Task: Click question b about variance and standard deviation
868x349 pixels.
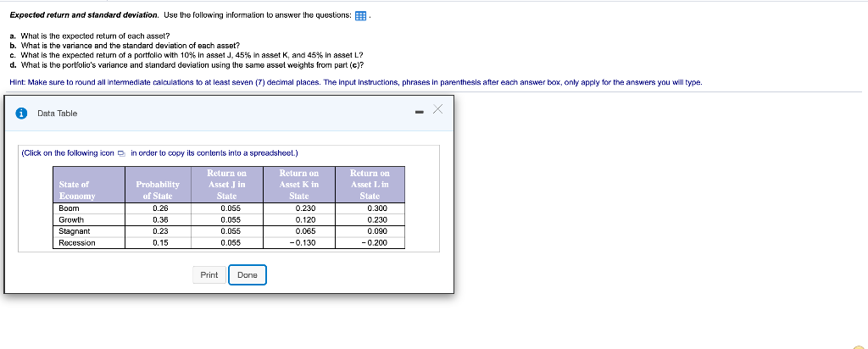Action: click(x=125, y=46)
